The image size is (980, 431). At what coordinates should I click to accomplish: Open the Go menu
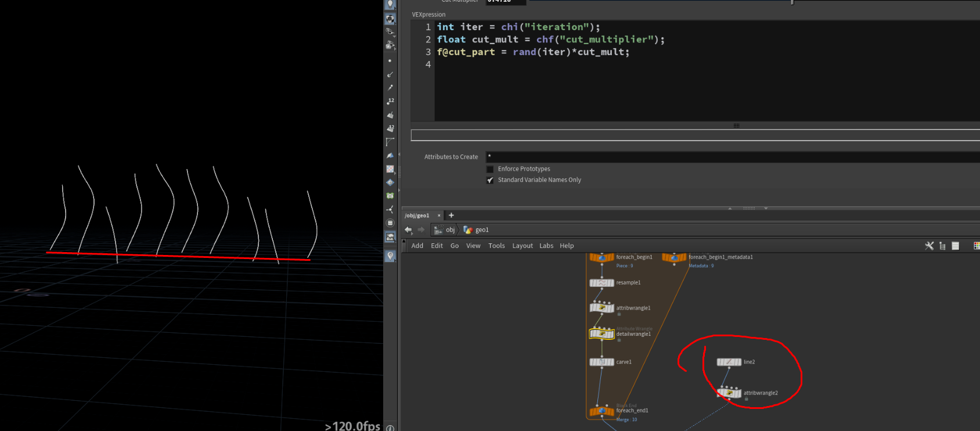455,246
